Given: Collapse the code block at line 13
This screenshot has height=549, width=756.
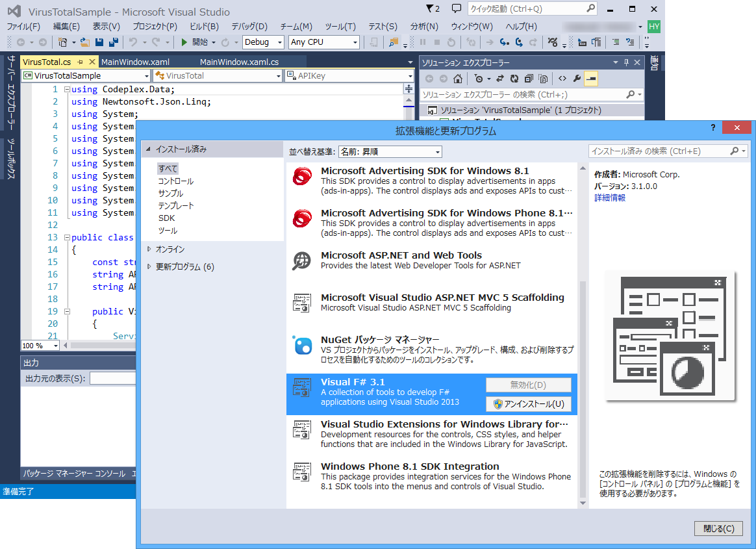Looking at the screenshot, I should click(68, 237).
